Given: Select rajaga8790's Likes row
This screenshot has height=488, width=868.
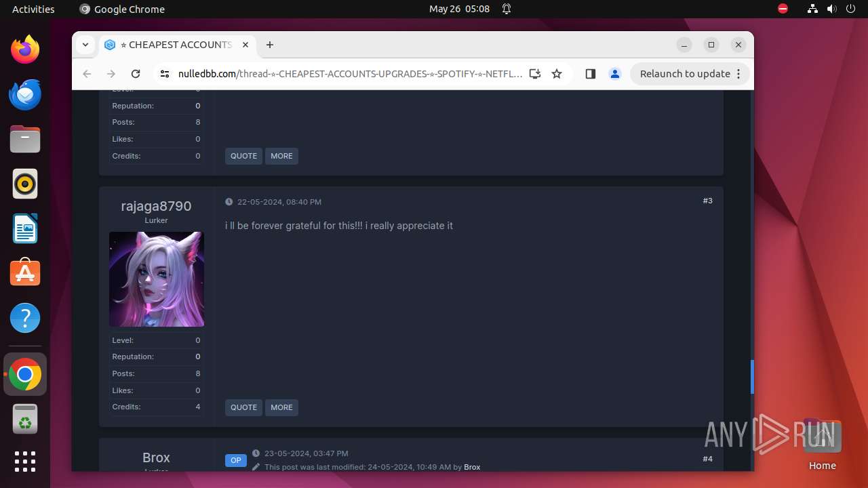Looking at the screenshot, I should pyautogui.click(x=156, y=390).
